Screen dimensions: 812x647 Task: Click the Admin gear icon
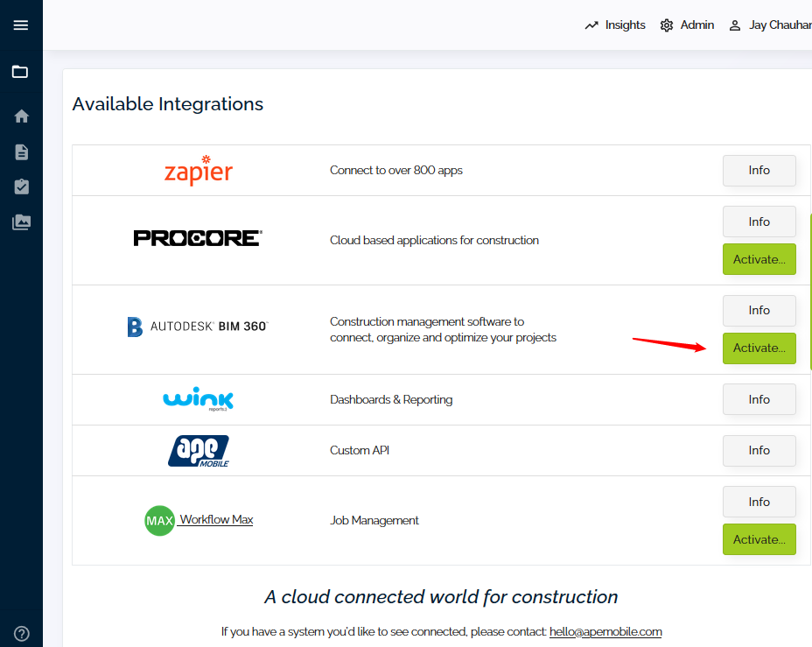[x=667, y=25]
